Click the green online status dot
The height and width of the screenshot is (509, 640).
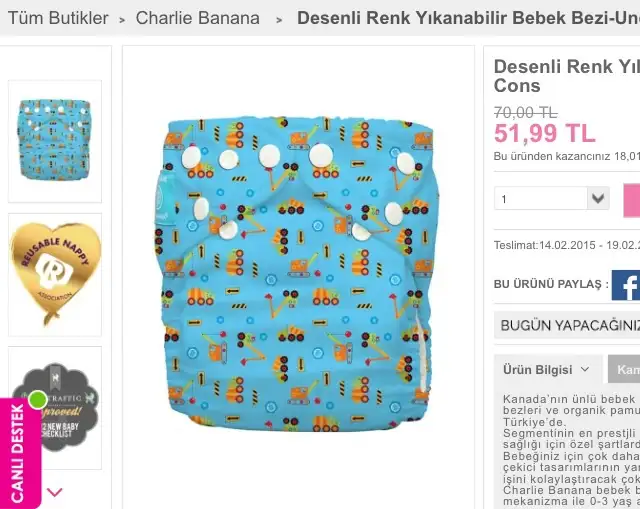[x=38, y=400]
